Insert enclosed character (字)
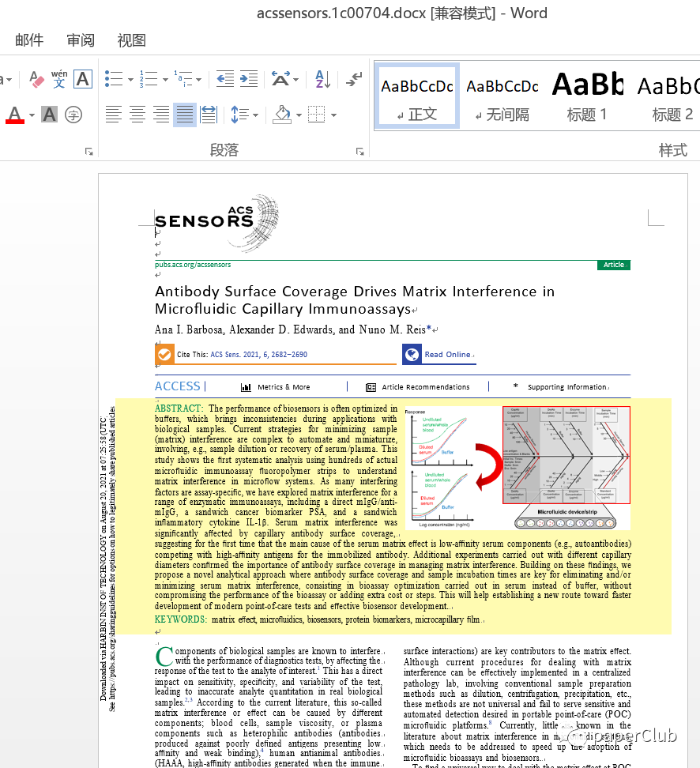 (73, 115)
